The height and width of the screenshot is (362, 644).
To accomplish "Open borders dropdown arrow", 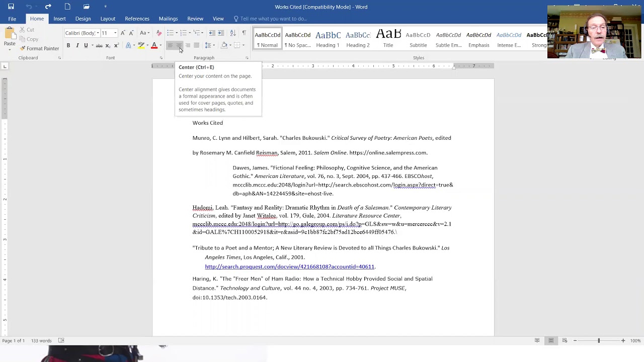I will pos(244,45).
